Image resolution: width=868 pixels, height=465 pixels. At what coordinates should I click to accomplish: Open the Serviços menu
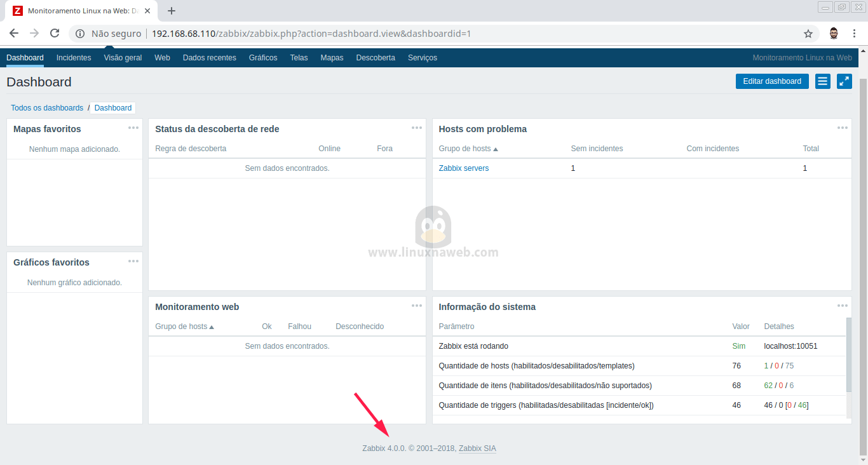(x=423, y=58)
